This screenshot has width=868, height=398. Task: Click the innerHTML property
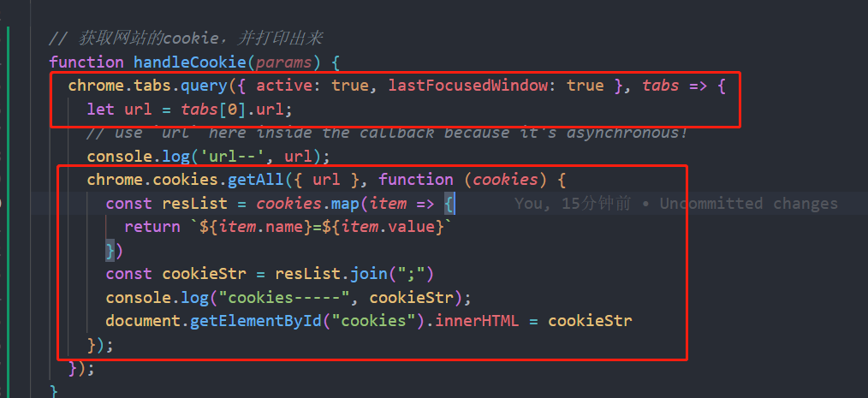pyautogui.click(x=477, y=321)
